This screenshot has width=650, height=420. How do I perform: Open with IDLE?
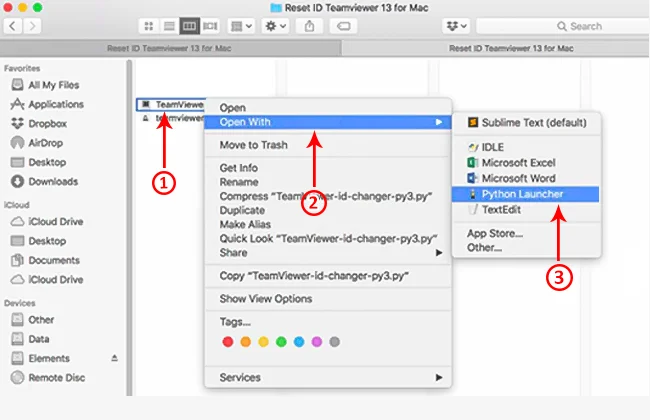526,147
